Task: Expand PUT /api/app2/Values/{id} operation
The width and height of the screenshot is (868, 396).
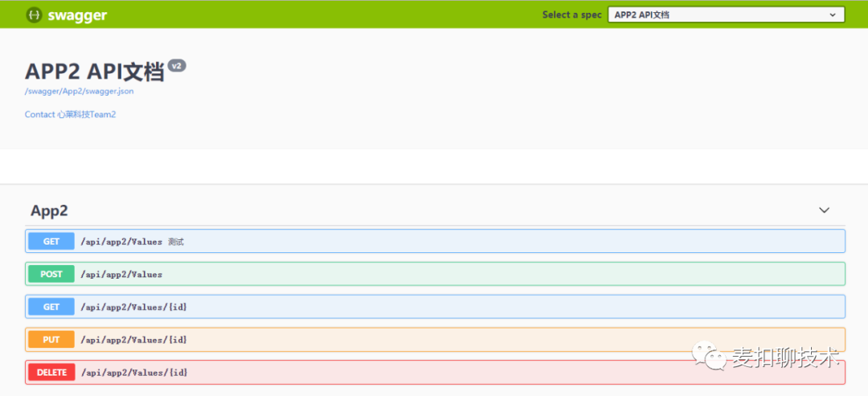Action: pyautogui.click(x=435, y=340)
